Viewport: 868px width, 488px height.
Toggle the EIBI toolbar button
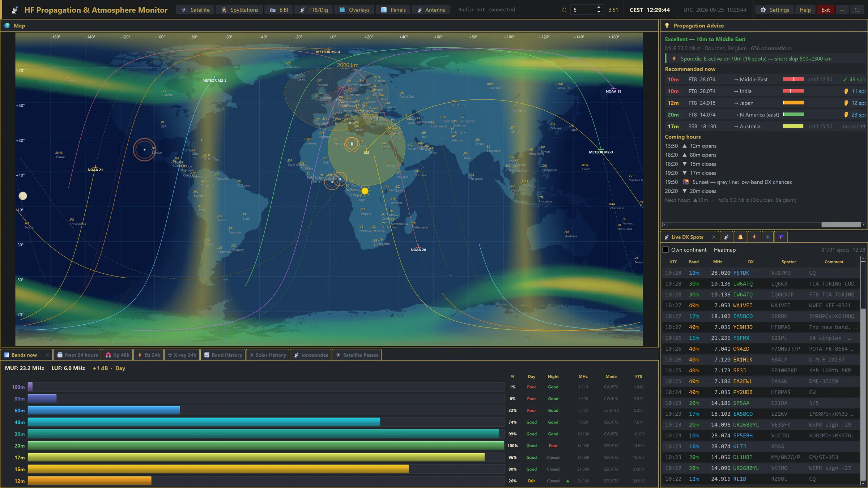point(279,10)
